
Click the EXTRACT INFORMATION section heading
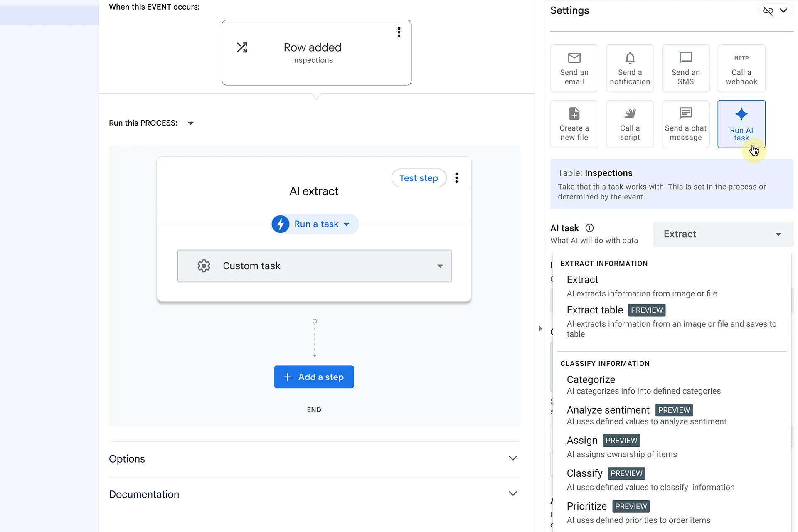tap(604, 264)
